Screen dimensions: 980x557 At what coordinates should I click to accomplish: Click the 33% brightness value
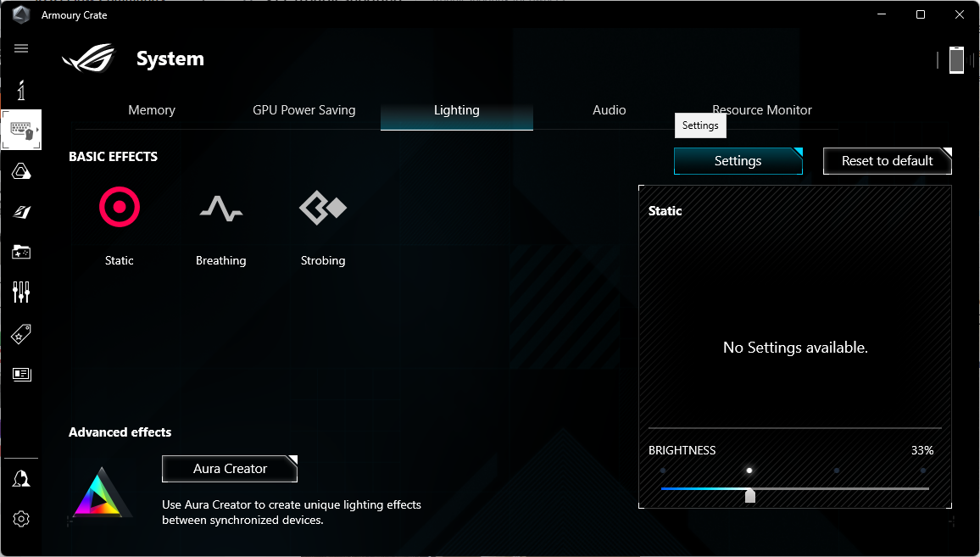pyautogui.click(x=922, y=450)
